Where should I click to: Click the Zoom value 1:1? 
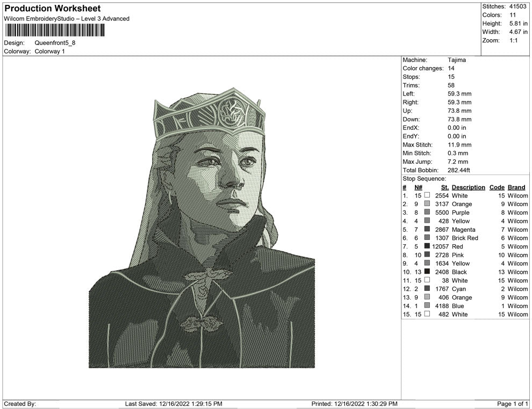[x=513, y=40]
